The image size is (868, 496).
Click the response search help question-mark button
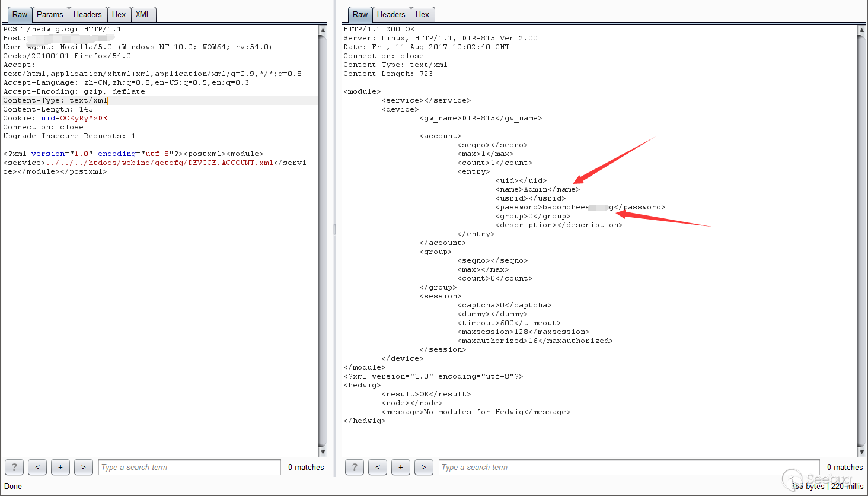point(355,467)
